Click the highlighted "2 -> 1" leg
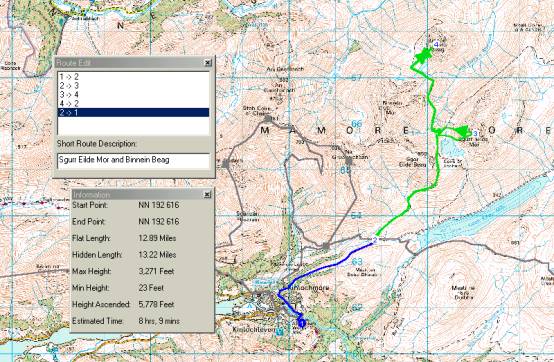The width and height of the screenshot is (554, 362). pos(133,112)
